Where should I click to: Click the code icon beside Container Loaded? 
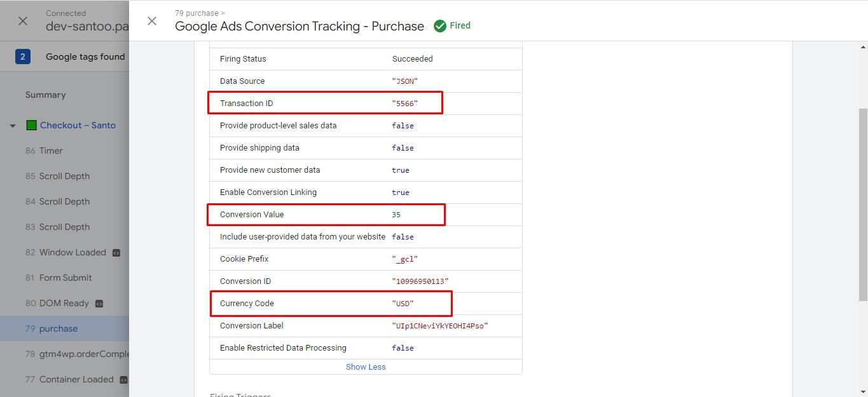click(x=123, y=380)
